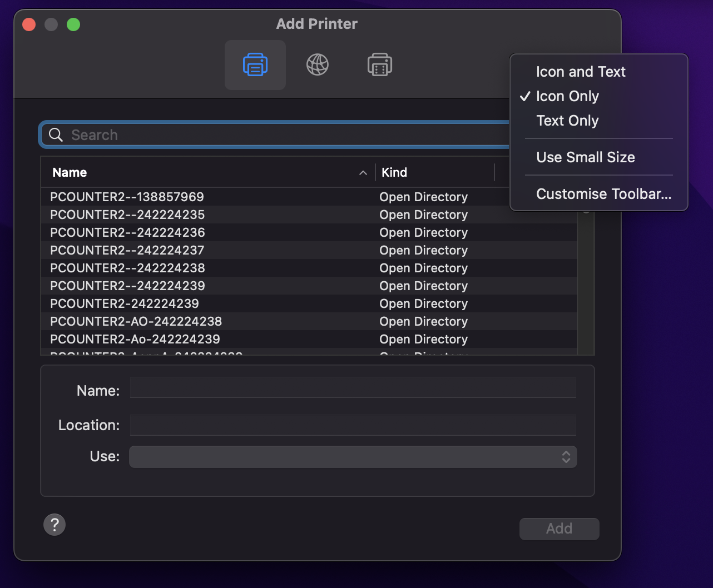This screenshot has height=588, width=713.
Task: Switch toolbar display to "Text Only"
Action: (x=567, y=121)
